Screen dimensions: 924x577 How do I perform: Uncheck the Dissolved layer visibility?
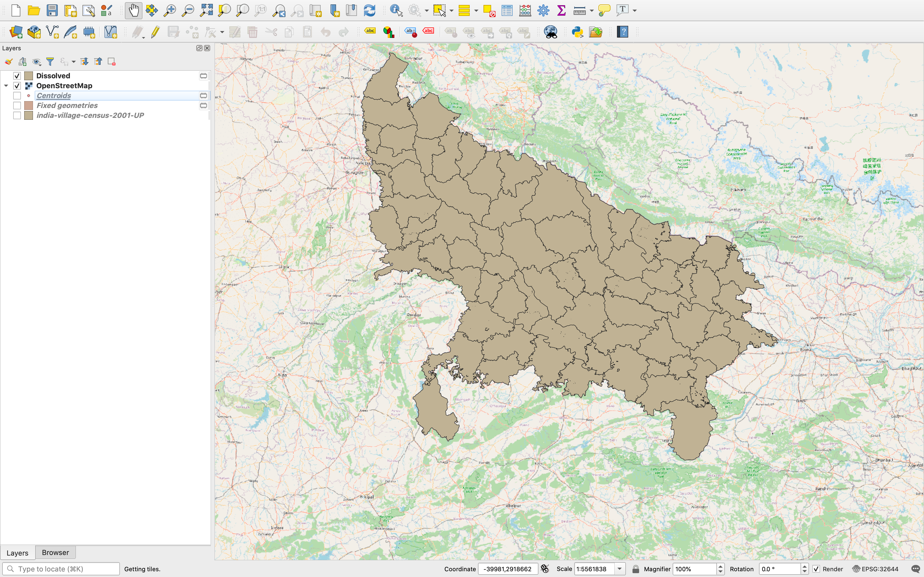pyautogui.click(x=17, y=76)
